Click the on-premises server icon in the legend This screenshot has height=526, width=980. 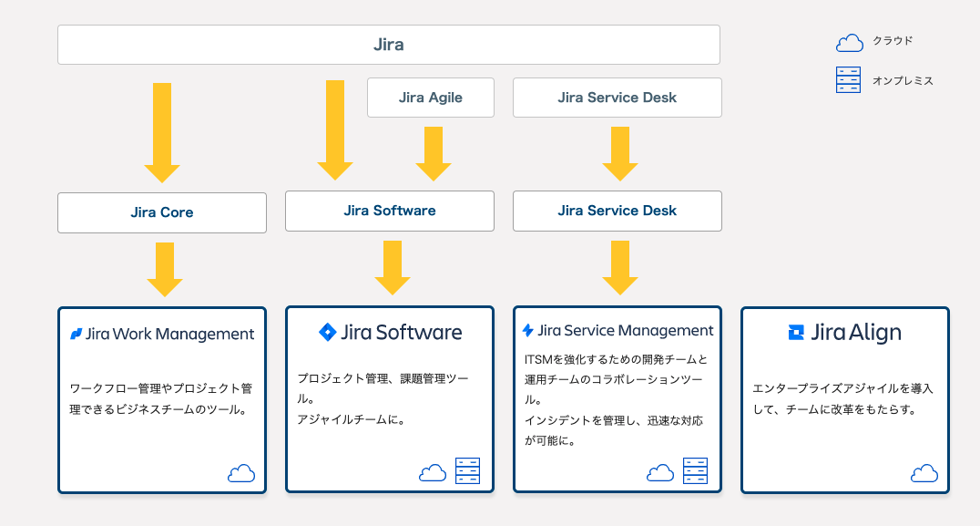848,80
